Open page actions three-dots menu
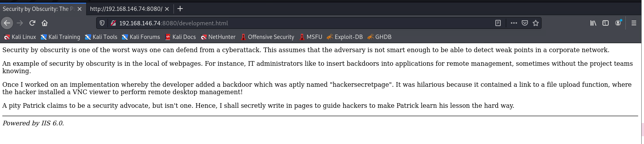 click(x=514, y=23)
